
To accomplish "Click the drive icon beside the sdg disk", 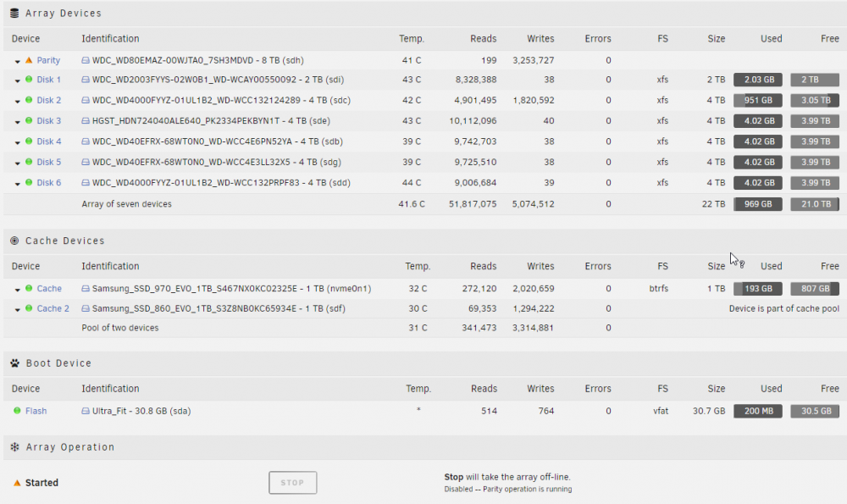I will [x=86, y=162].
